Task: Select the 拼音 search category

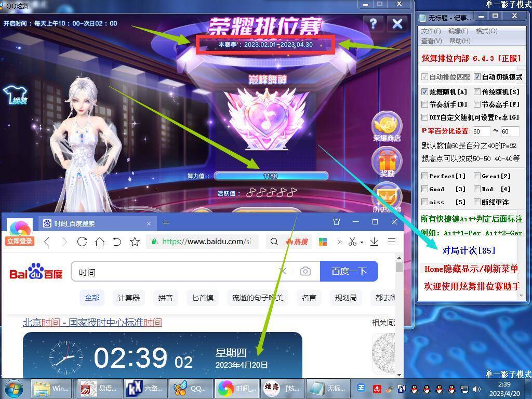Action: tap(166, 298)
